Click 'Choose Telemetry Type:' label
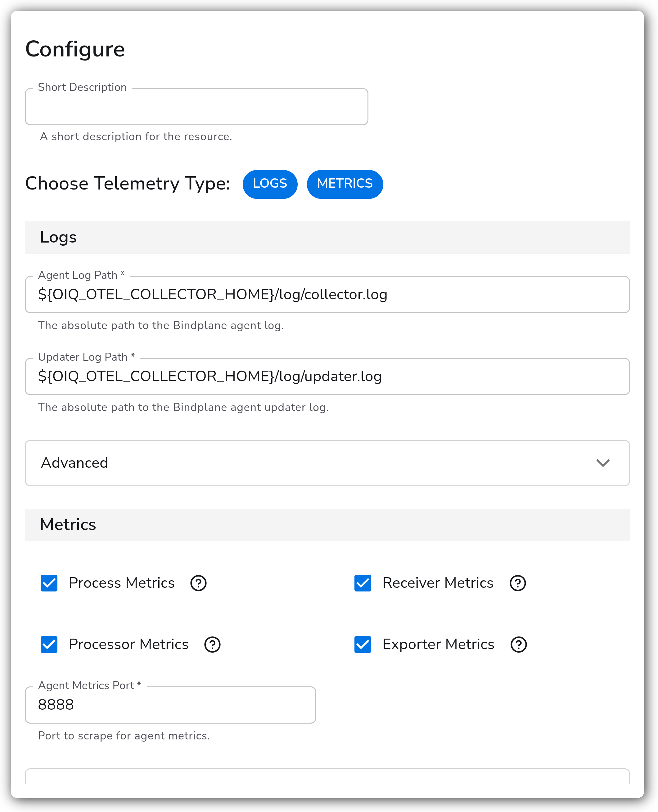The image size is (658, 812). click(x=128, y=184)
